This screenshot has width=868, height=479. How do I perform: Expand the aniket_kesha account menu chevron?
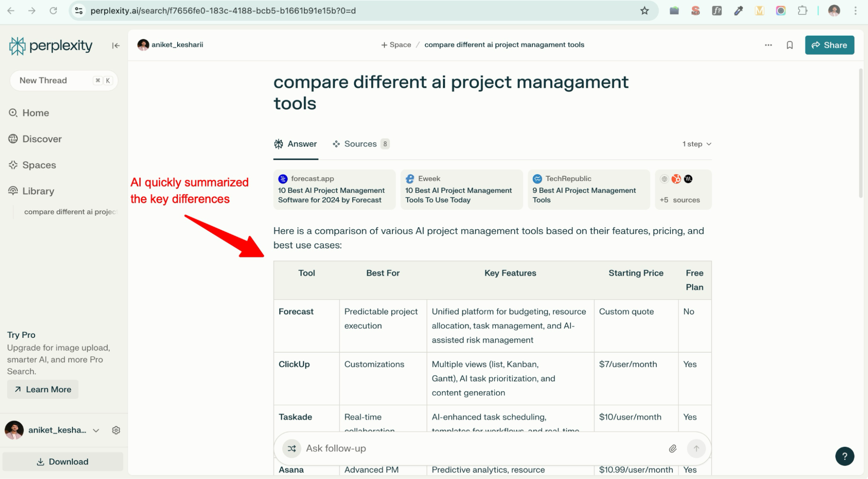[96, 430]
